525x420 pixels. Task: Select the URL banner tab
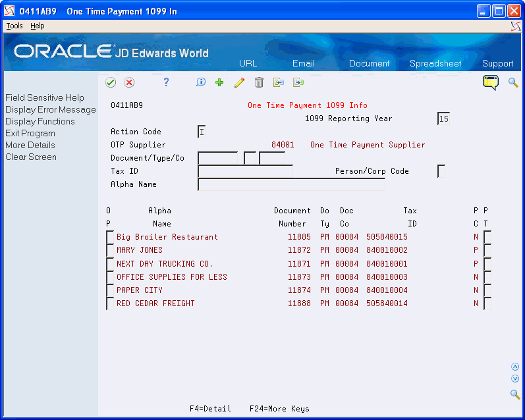click(248, 63)
